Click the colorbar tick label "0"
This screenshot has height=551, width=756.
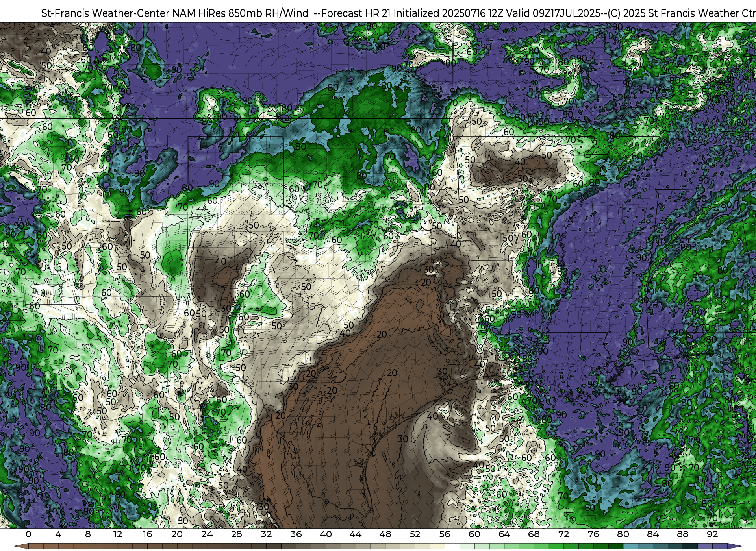pyautogui.click(x=28, y=534)
